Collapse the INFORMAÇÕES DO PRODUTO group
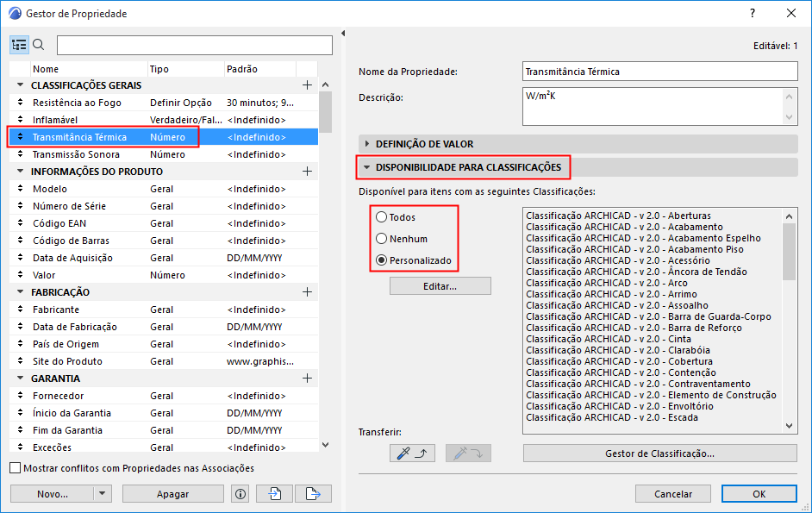The height and width of the screenshot is (513, 812). click(x=20, y=171)
